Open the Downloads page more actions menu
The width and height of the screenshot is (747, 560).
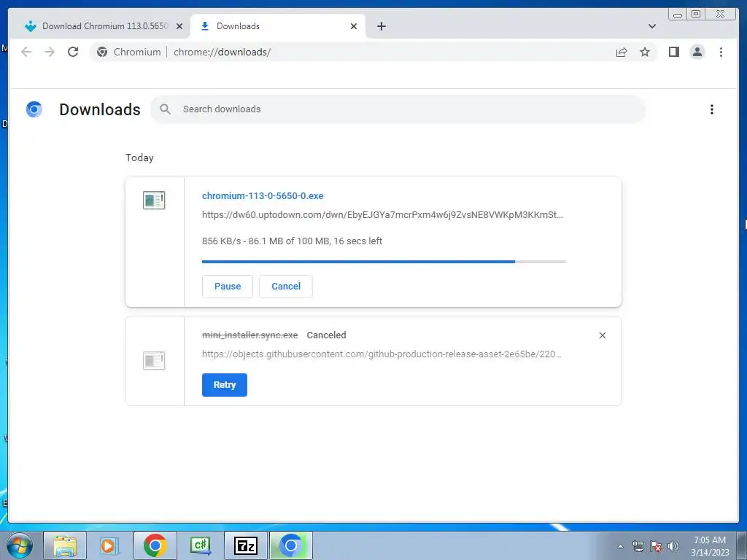[x=712, y=109]
